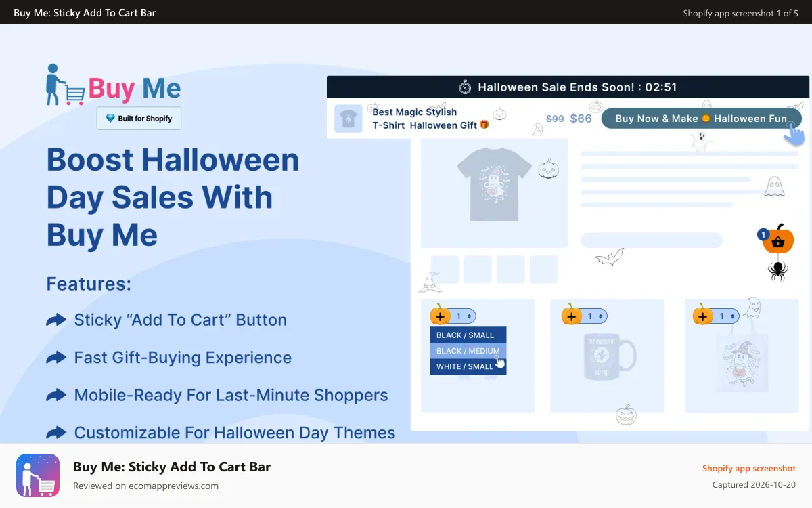This screenshot has width=812, height=508.
Task: Click arrow beside Fast Gift-Buying Experience
Action: 56,358
